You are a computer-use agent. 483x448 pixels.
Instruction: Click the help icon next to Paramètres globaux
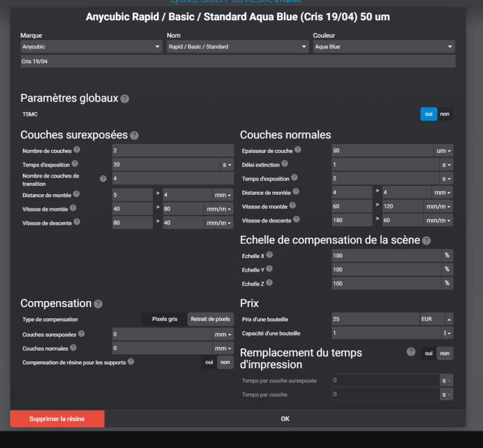click(125, 99)
